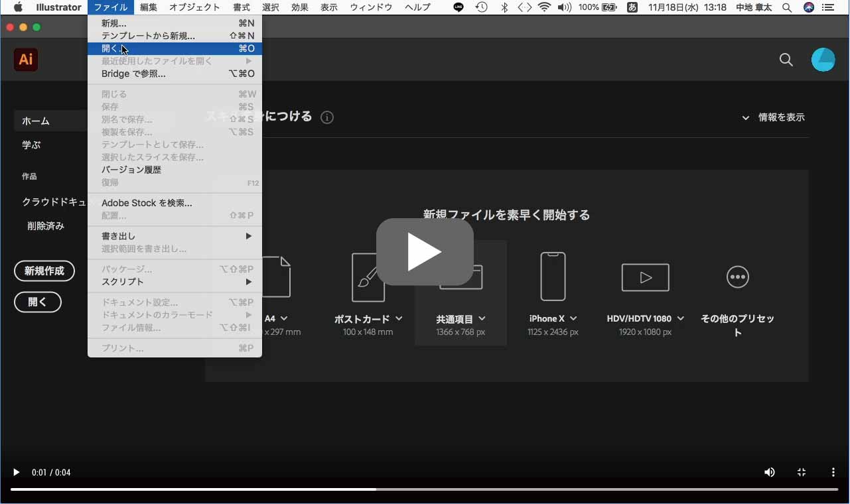This screenshot has height=504, width=850.
Task: Click the user name 中地 章太
Action: pyautogui.click(x=754, y=7)
